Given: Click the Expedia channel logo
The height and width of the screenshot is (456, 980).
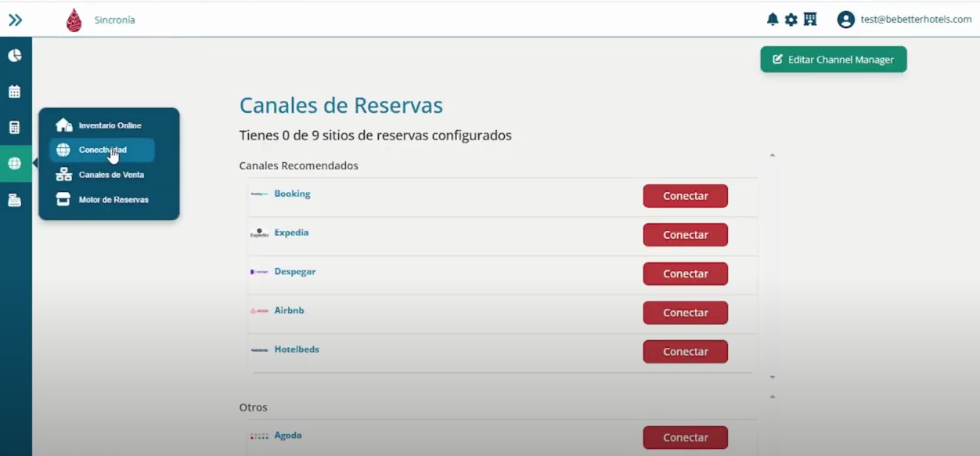Looking at the screenshot, I should 259,233.
